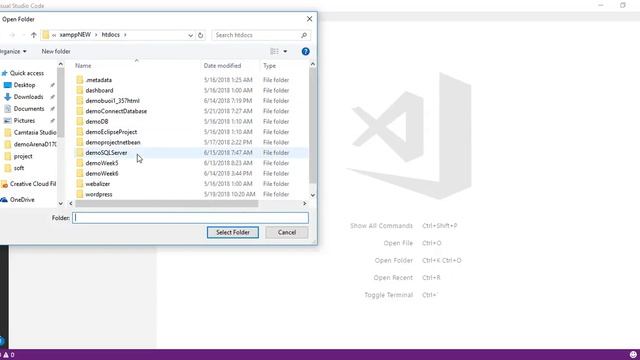640x360 pixels.
Task: Click the search magnifier icon
Action: coord(304,36)
